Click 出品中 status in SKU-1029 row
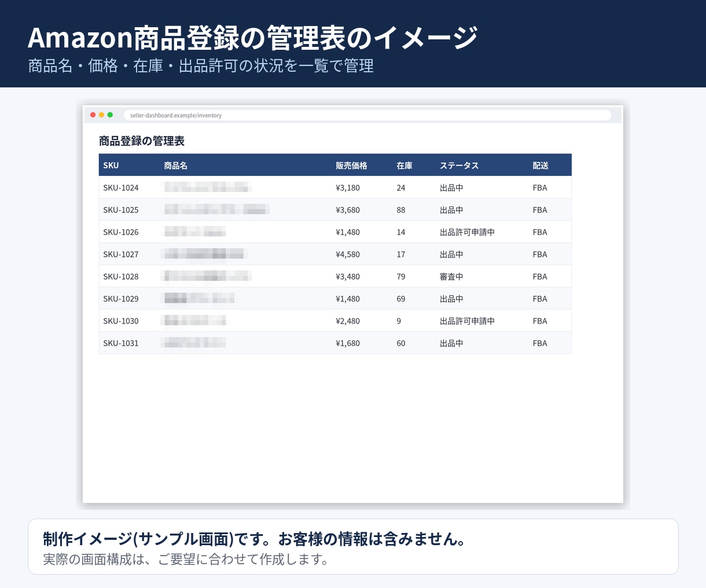 tap(451, 299)
